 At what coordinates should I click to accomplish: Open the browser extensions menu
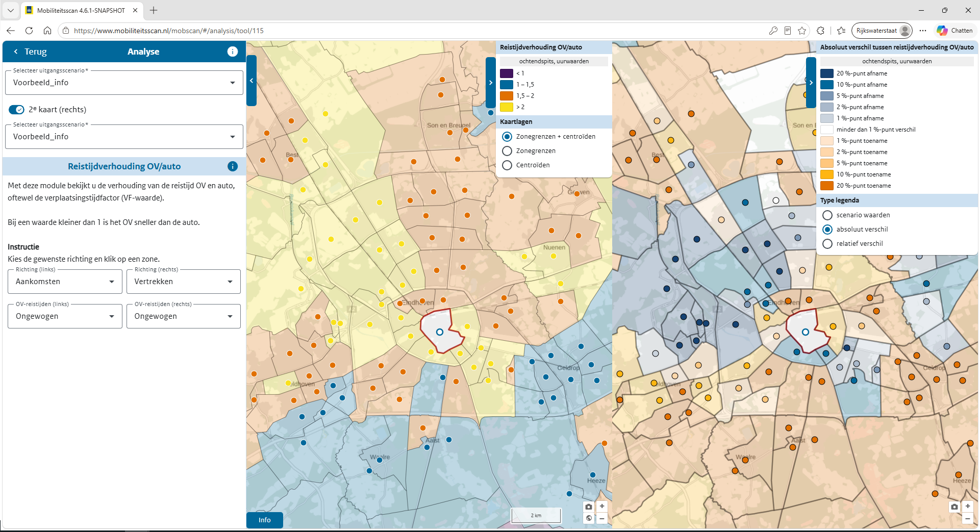click(x=820, y=31)
